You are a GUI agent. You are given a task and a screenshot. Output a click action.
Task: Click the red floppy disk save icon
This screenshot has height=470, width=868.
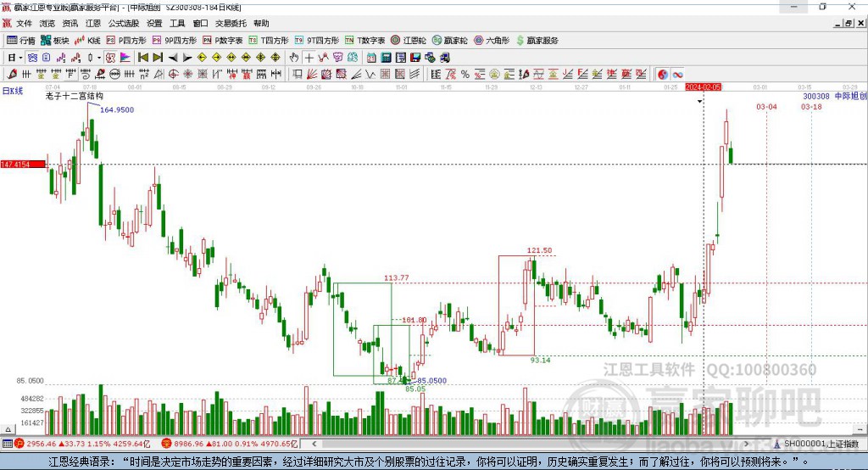click(x=415, y=57)
